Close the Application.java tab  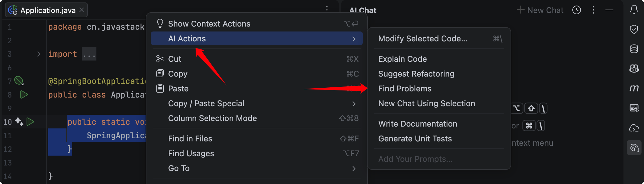tap(82, 10)
